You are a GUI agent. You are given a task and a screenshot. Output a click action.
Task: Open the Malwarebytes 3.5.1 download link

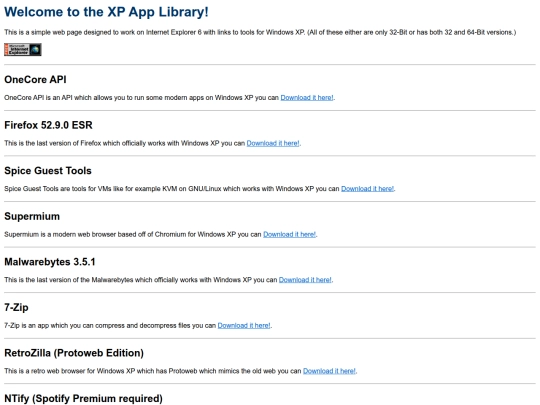click(305, 280)
